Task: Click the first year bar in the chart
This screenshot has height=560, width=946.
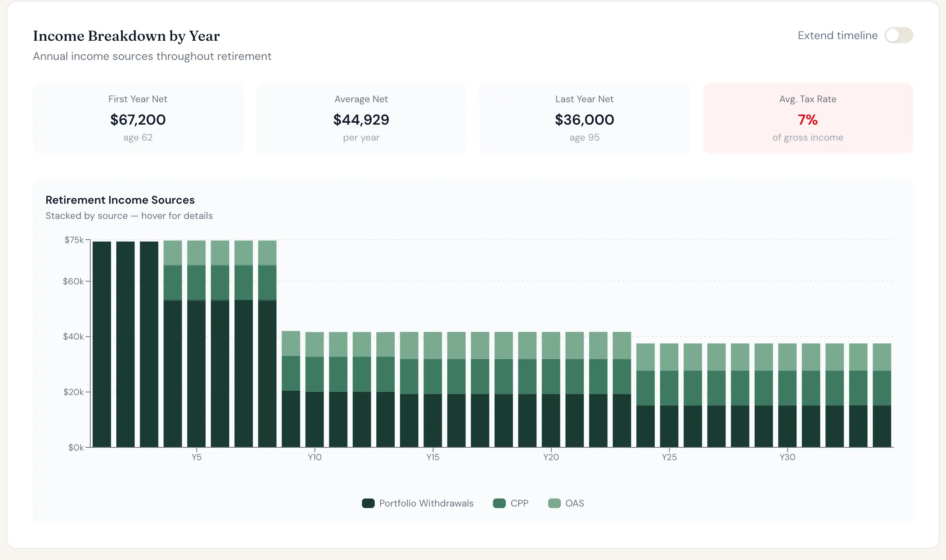Action: [102, 344]
